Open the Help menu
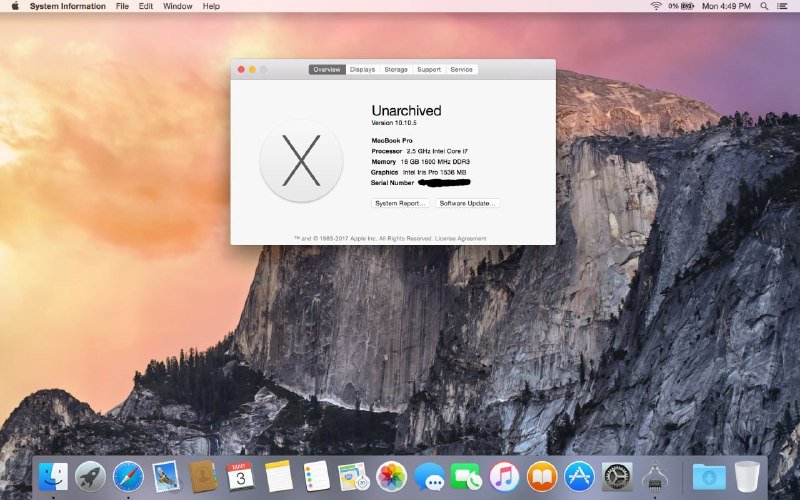Image resolution: width=800 pixels, height=500 pixels. [211, 6]
